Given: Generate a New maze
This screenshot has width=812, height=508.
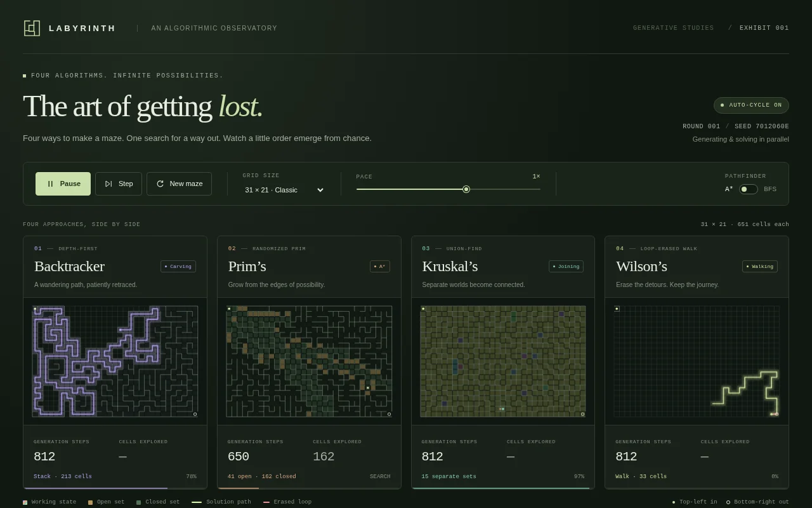Looking at the screenshot, I should tap(179, 184).
